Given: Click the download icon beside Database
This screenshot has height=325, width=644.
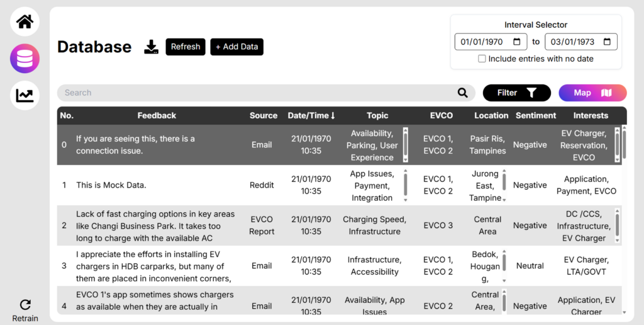Looking at the screenshot, I should click(151, 47).
